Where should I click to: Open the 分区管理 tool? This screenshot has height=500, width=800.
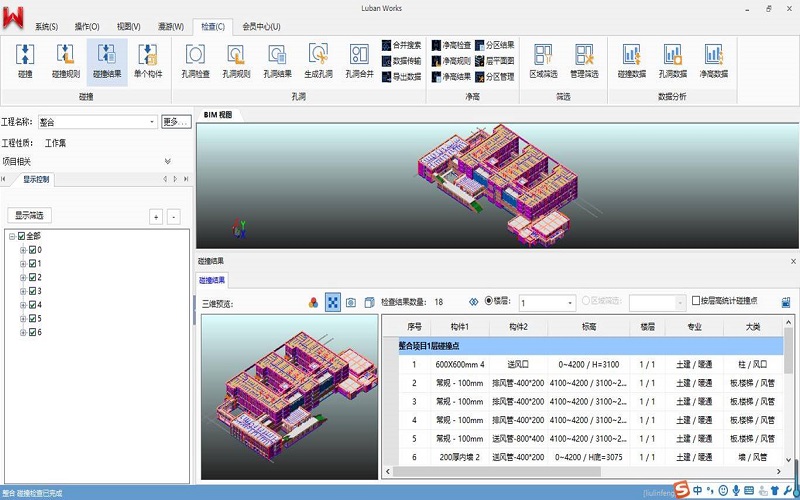click(x=494, y=77)
